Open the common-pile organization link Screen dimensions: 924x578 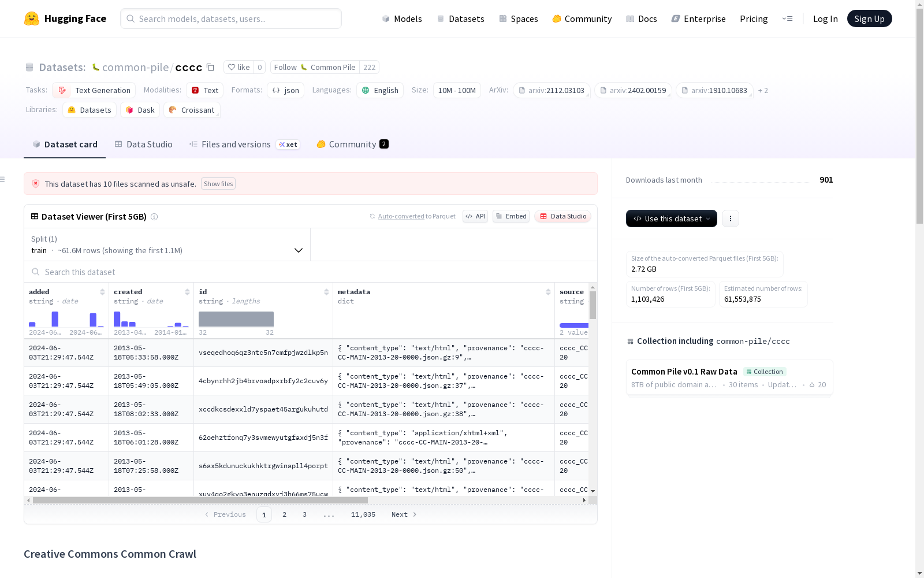point(135,68)
